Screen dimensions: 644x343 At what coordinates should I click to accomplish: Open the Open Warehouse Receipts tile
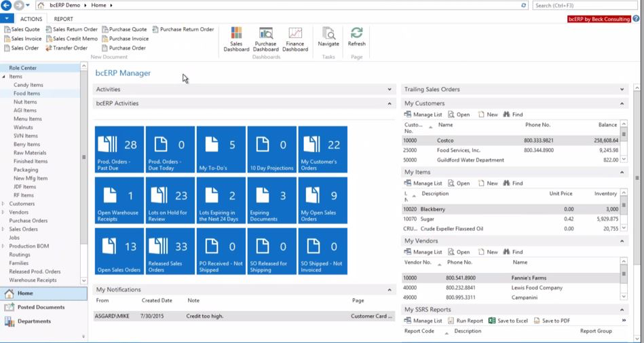click(x=119, y=200)
